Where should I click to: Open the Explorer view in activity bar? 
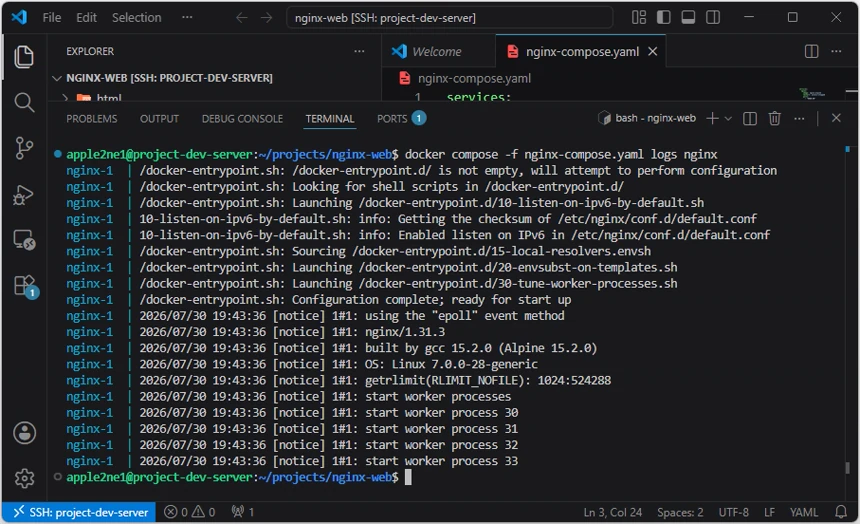point(24,57)
